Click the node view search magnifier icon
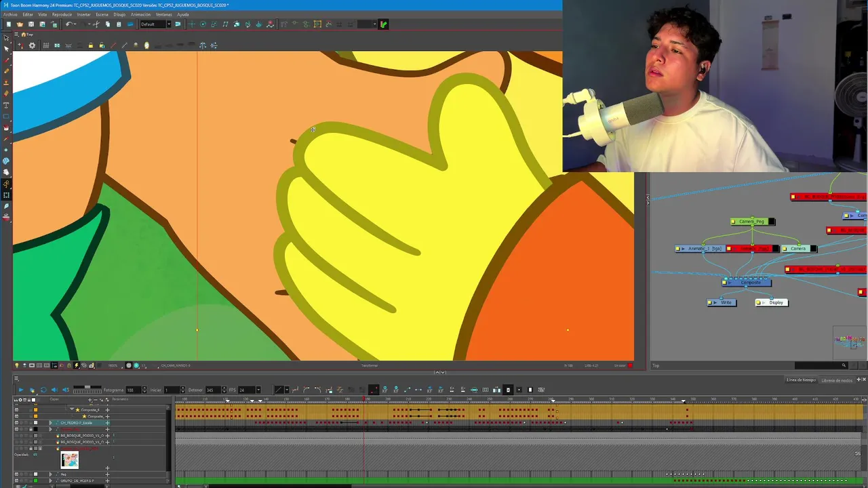The image size is (868, 488). (844, 365)
